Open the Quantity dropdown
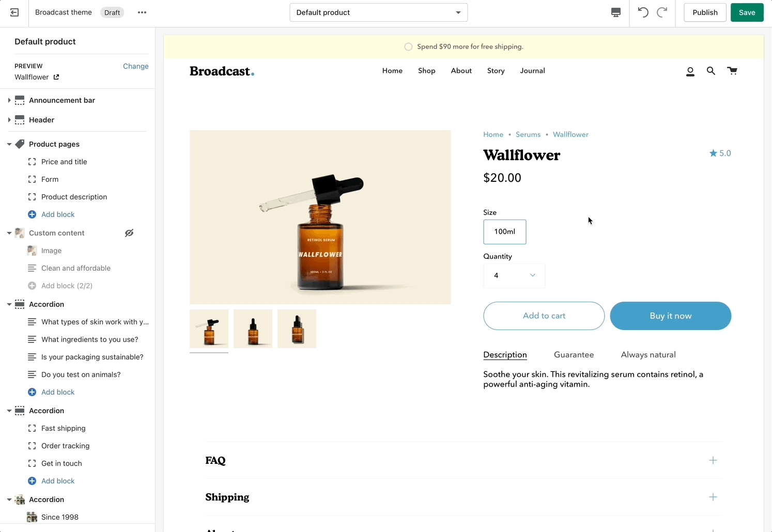772x532 pixels. point(514,276)
